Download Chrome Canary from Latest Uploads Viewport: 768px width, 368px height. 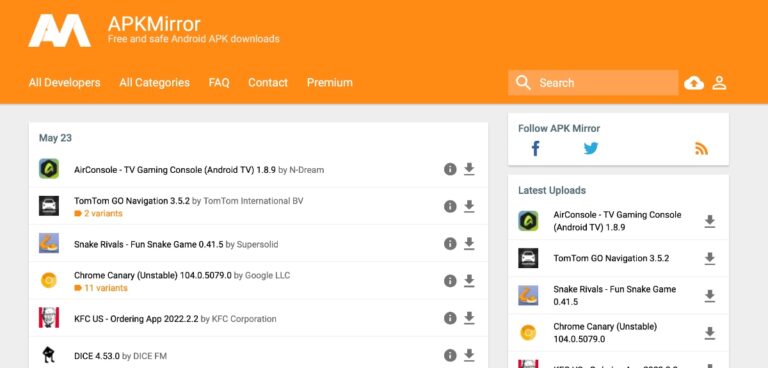coord(710,333)
